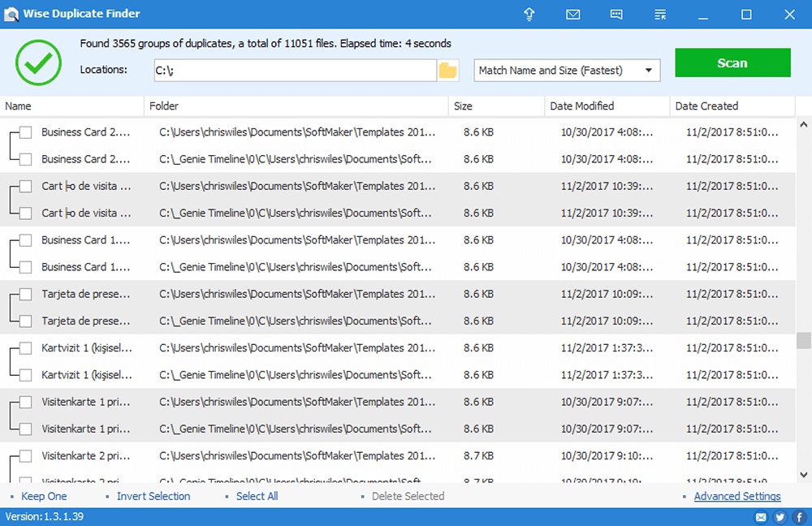Viewport: 812px width, 526px height.
Task: Open the menu list icon in title bar
Action: [x=659, y=15]
